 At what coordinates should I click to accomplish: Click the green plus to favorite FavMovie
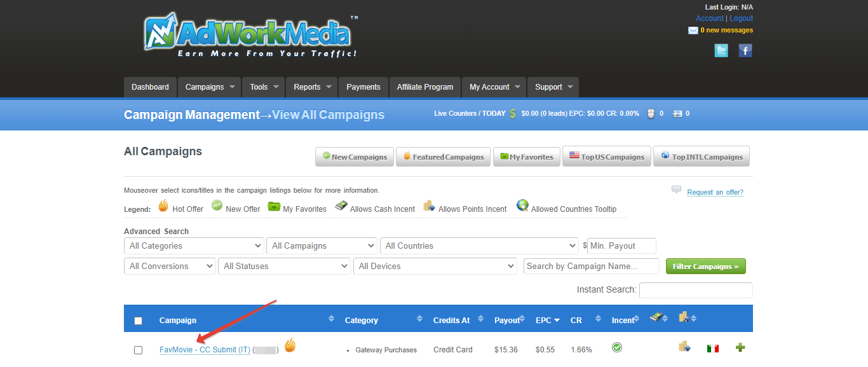pyautogui.click(x=740, y=348)
